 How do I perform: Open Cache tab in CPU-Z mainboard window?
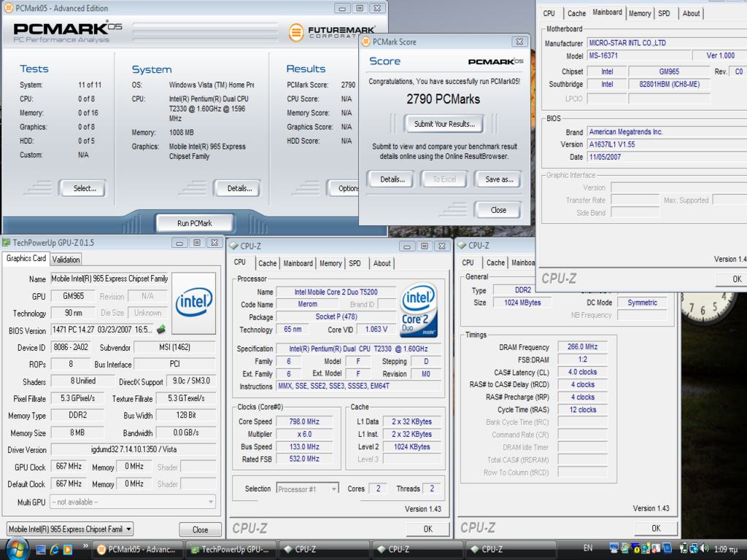coord(576,13)
